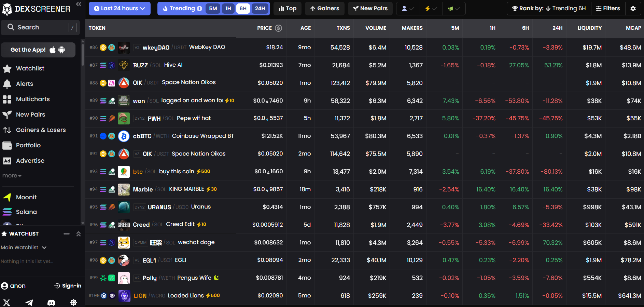The width and height of the screenshot is (644, 307).
Task: Click the price currency toggle icon
Action: [278, 28]
